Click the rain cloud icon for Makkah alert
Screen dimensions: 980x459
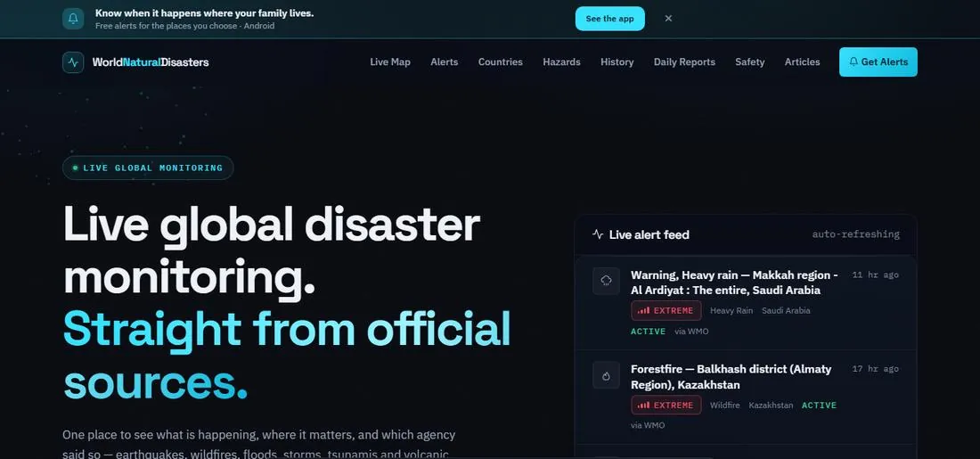coord(606,281)
